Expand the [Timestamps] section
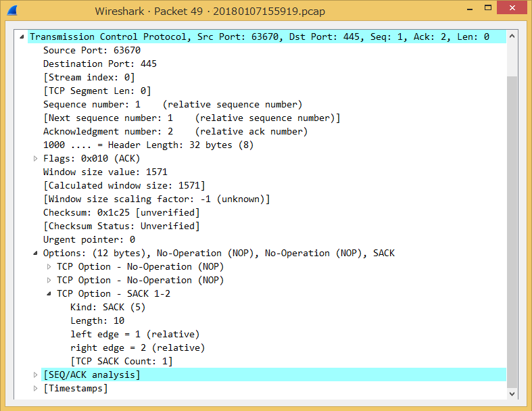The height and width of the screenshot is (411, 532). [x=37, y=389]
